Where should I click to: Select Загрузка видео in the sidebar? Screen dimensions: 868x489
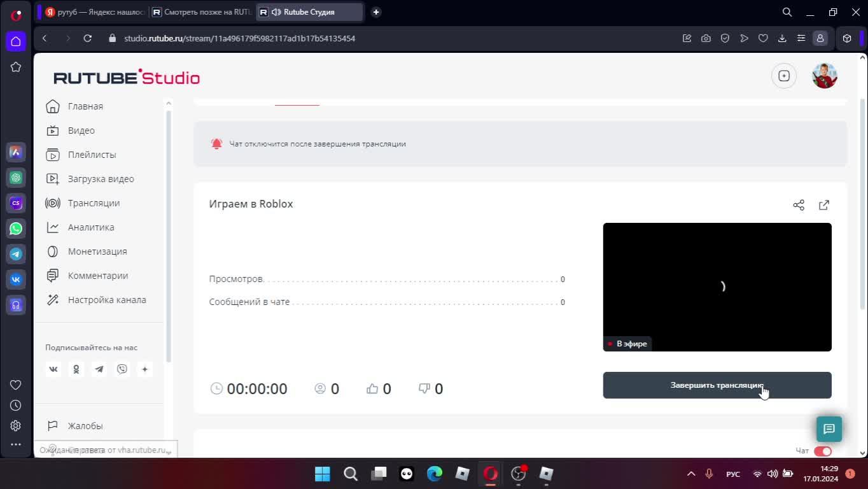(x=101, y=179)
